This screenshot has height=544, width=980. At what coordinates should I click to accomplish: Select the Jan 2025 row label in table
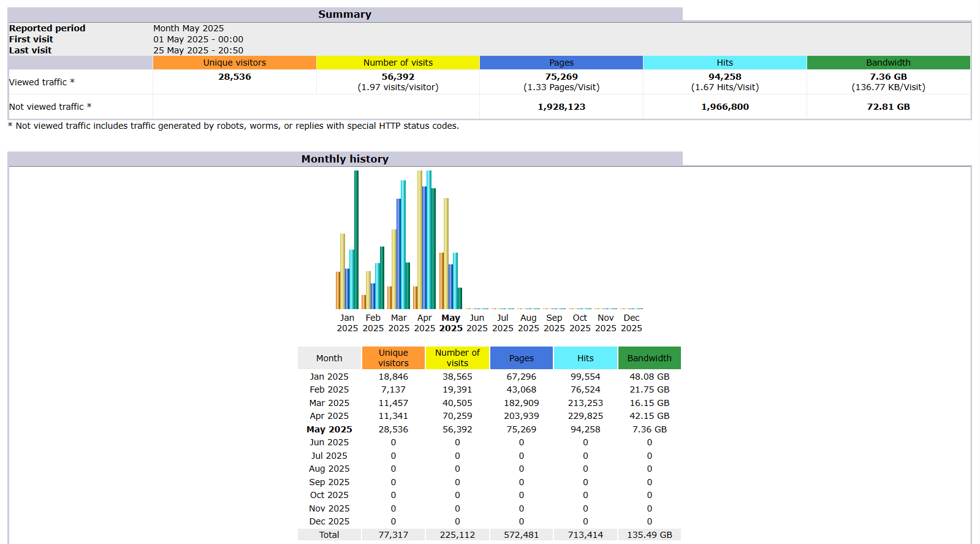329,377
